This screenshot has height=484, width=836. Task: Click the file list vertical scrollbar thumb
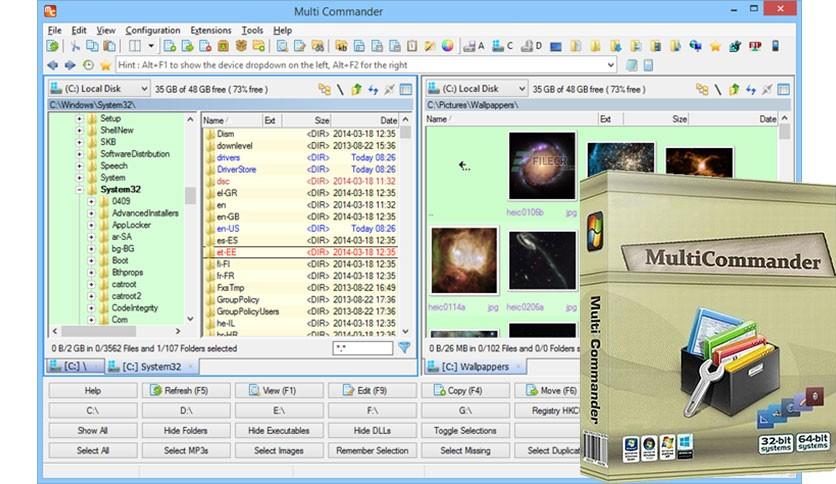pos(406,132)
